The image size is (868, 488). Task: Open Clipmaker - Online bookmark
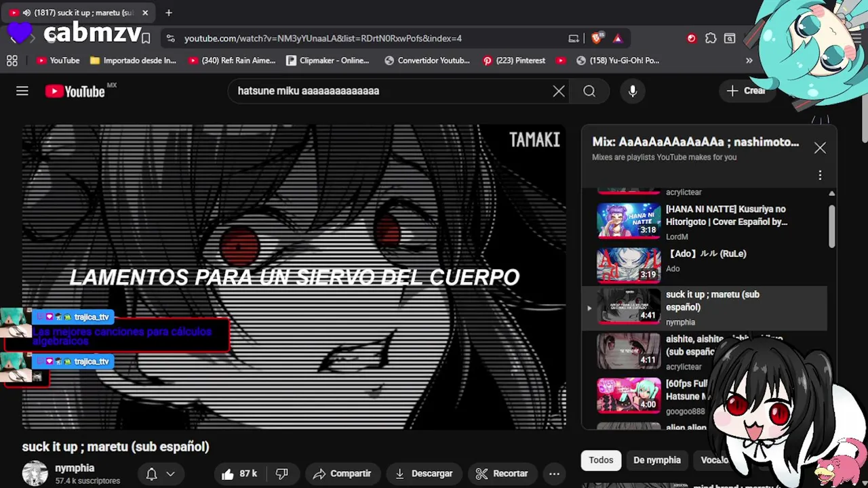point(328,60)
